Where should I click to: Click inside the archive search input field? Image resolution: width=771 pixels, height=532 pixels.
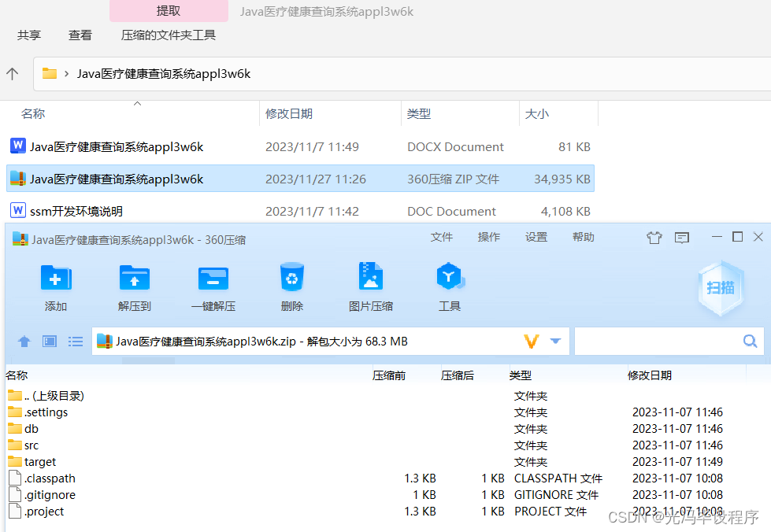click(x=669, y=341)
